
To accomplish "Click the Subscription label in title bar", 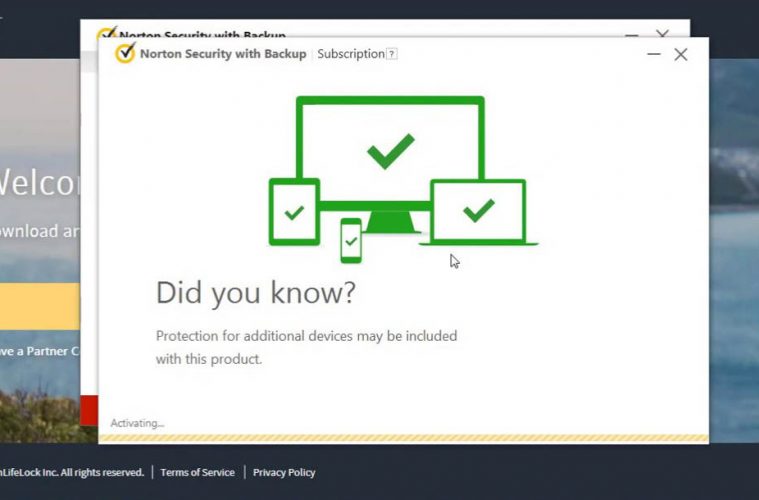I will point(351,54).
